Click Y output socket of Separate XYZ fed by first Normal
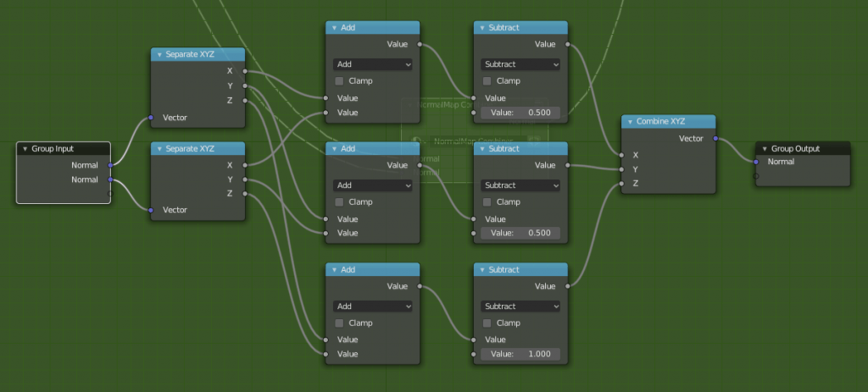 pos(245,86)
